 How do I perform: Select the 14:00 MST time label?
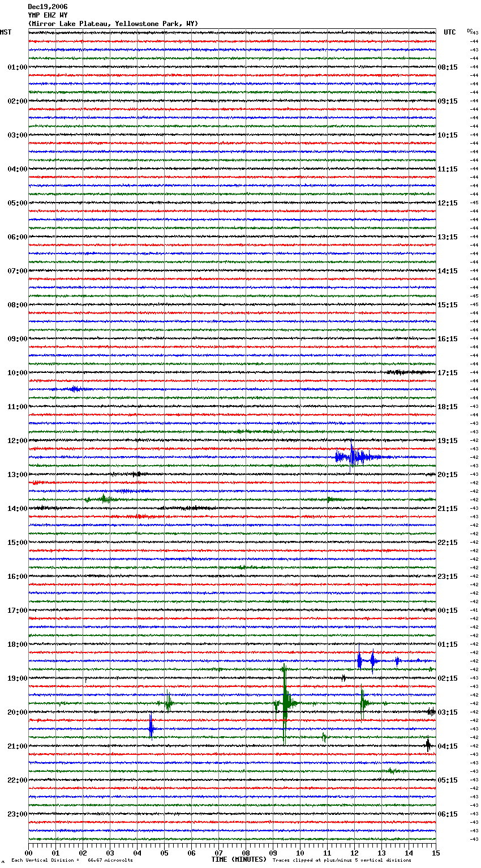[18, 509]
